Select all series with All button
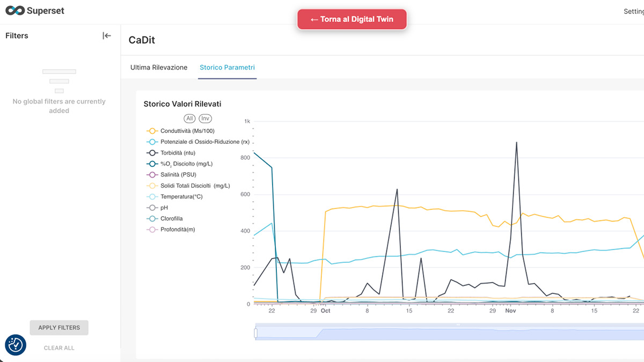Image resolution: width=644 pixels, height=362 pixels. tap(189, 119)
